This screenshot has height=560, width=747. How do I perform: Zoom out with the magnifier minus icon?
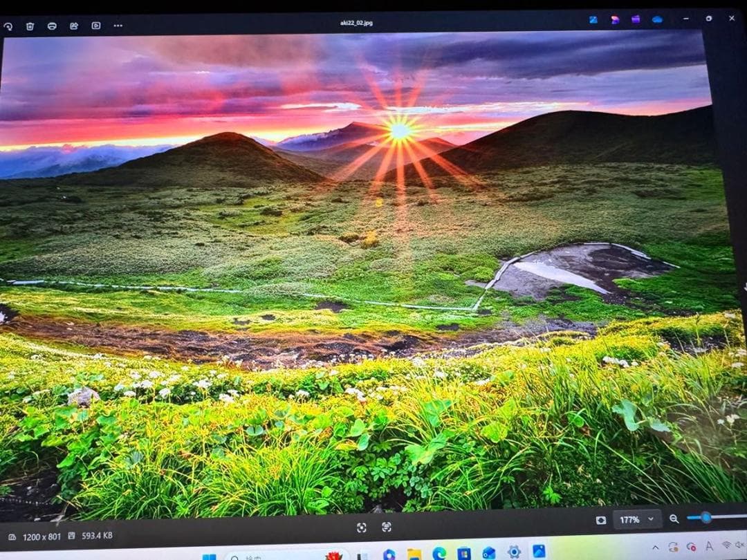point(674,519)
